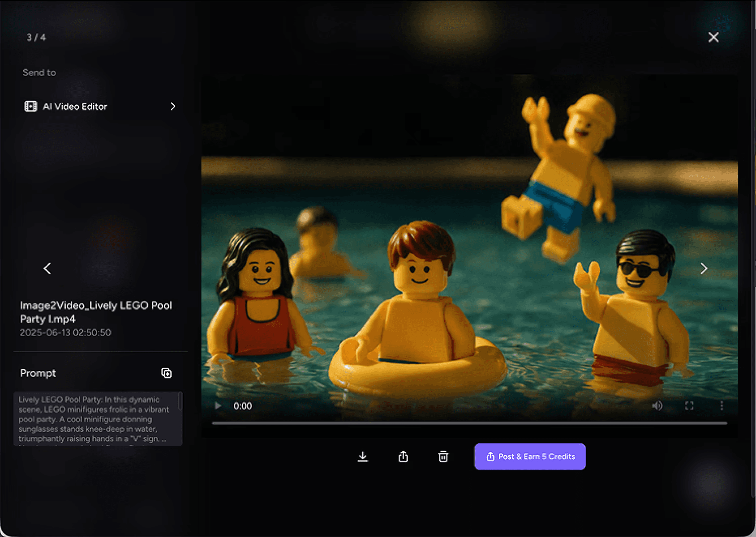
Task: Share the video via the share icon
Action: tap(403, 456)
